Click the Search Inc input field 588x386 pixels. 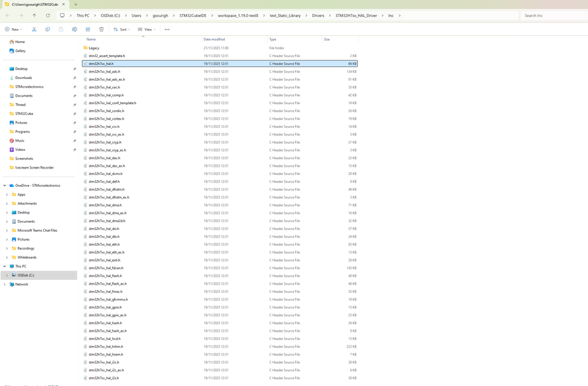point(554,15)
